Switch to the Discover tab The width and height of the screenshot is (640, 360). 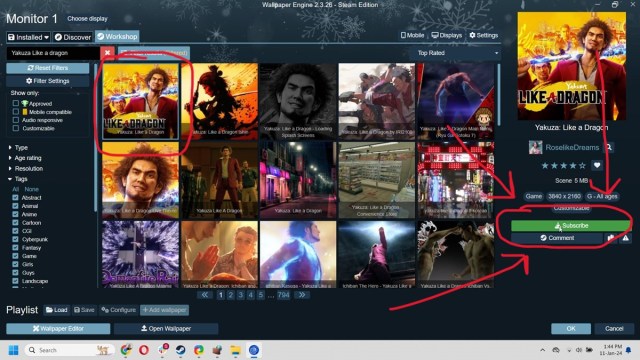pyautogui.click(x=73, y=37)
